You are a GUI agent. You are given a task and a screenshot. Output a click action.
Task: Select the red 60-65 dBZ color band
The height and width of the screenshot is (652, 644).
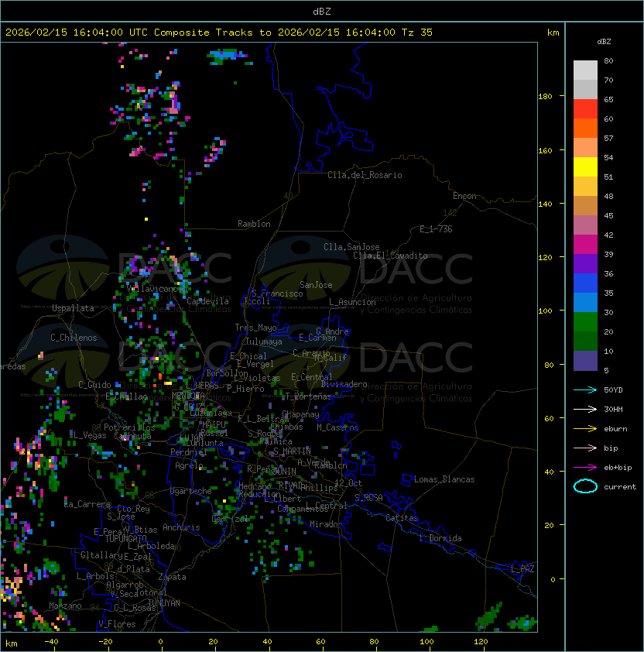(x=585, y=109)
